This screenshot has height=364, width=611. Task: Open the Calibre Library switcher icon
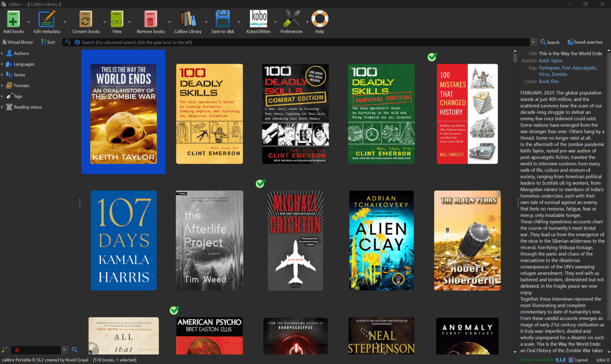point(188,19)
